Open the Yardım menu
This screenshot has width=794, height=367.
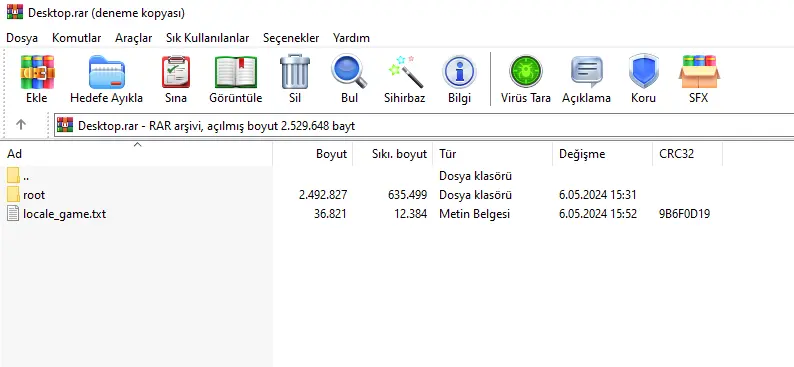(x=351, y=38)
